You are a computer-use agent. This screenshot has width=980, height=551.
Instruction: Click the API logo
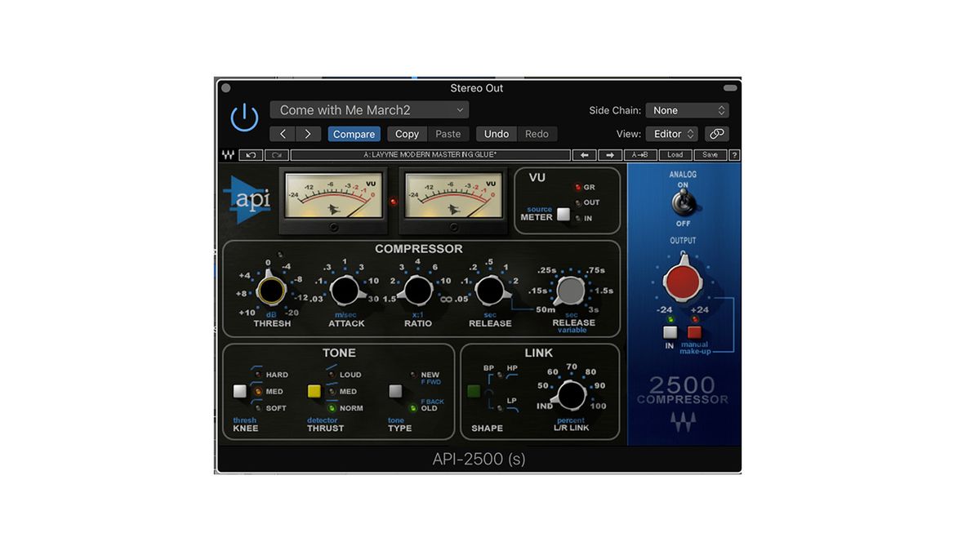(x=248, y=200)
